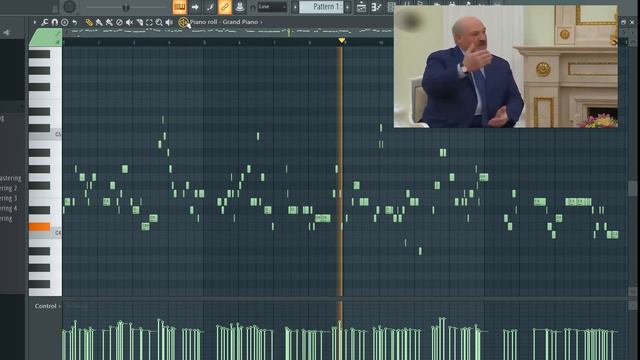This screenshot has width=640, height=360.
Task: Click the speaker icon in left sidebar
Action: (7, 32)
